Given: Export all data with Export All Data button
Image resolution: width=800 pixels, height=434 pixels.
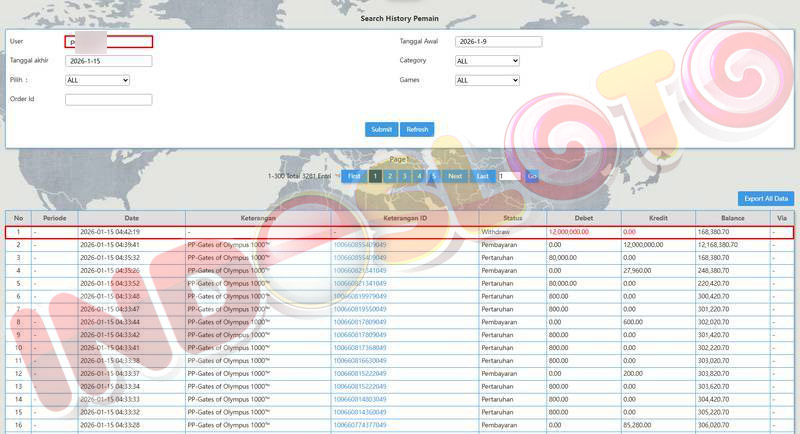Looking at the screenshot, I should click(766, 198).
